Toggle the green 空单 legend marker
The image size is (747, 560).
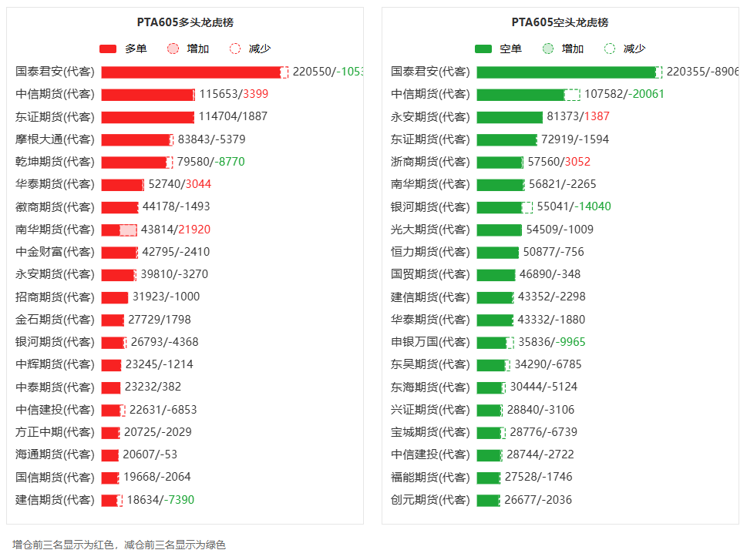coord(483,49)
